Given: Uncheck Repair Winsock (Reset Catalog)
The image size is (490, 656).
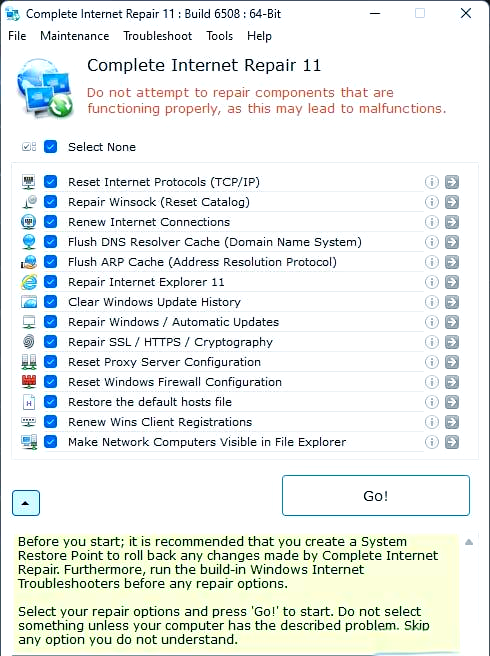Looking at the screenshot, I should 51,202.
